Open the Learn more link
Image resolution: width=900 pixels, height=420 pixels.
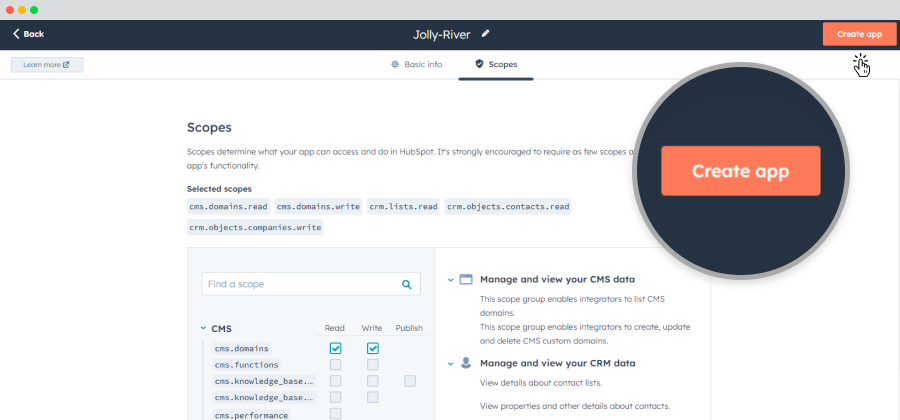pos(47,65)
